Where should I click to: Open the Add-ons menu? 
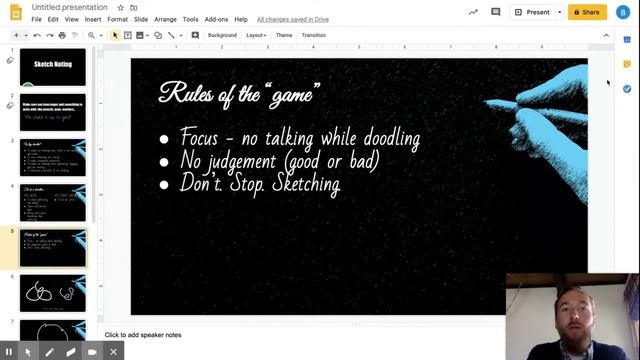click(x=216, y=20)
